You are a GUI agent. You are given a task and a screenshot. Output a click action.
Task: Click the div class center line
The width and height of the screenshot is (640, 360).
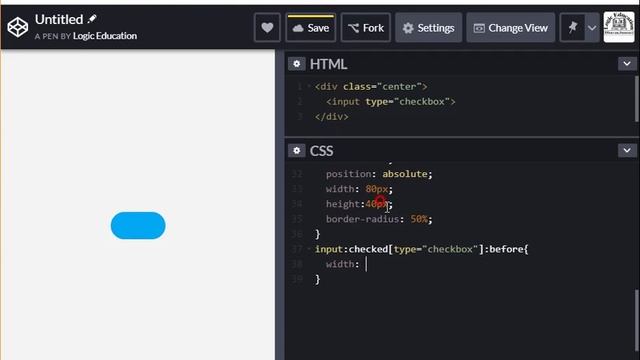click(371, 87)
